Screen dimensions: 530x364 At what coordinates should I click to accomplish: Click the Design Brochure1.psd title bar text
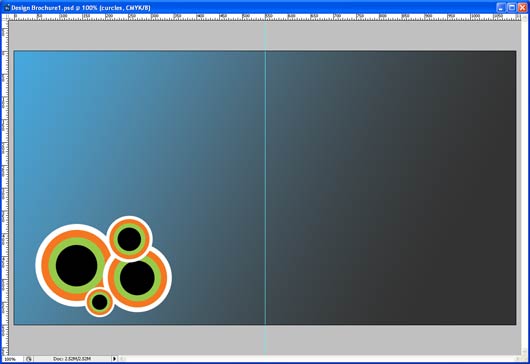pos(81,8)
